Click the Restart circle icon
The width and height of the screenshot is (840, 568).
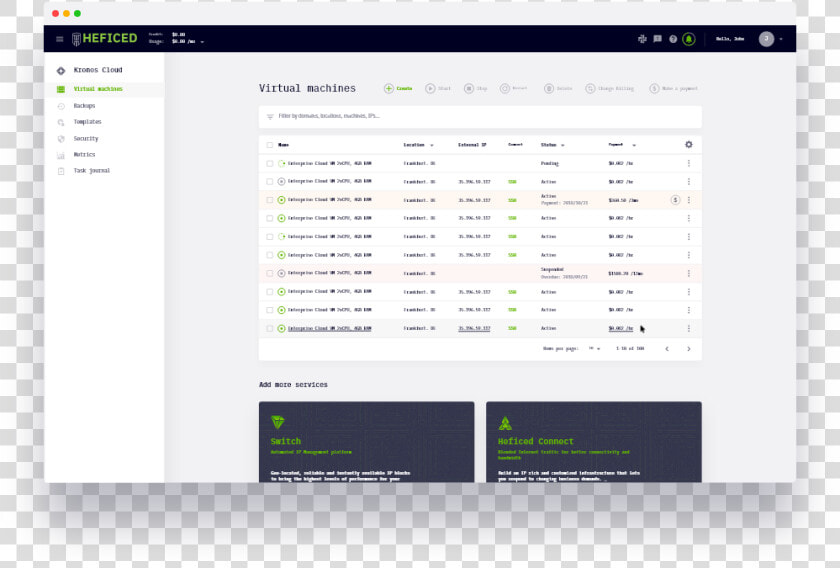click(x=505, y=88)
